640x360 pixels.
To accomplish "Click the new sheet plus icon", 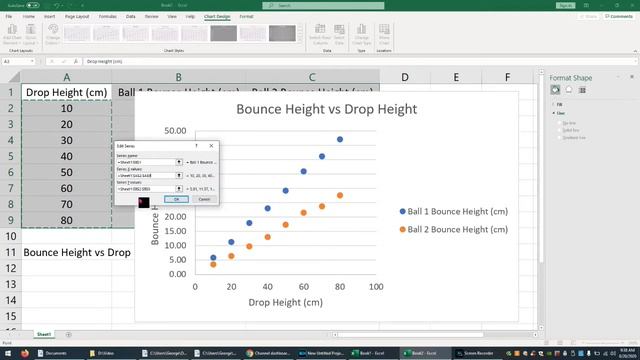I will coord(68,335).
